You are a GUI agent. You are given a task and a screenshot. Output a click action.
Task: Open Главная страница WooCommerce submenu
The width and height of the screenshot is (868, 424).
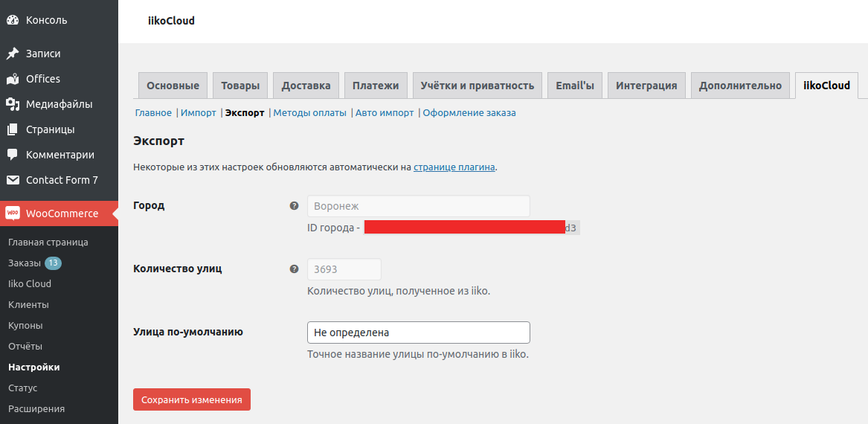click(x=48, y=242)
